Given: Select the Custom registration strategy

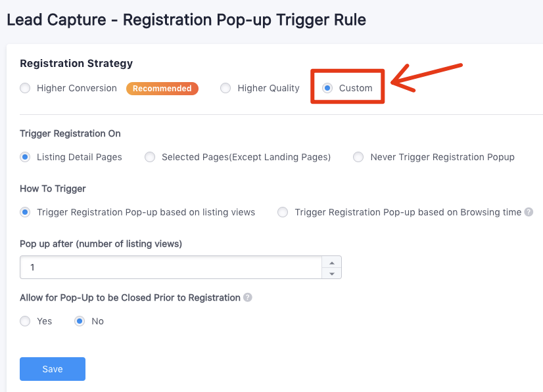Looking at the screenshot, I should (x=327, y=87).
